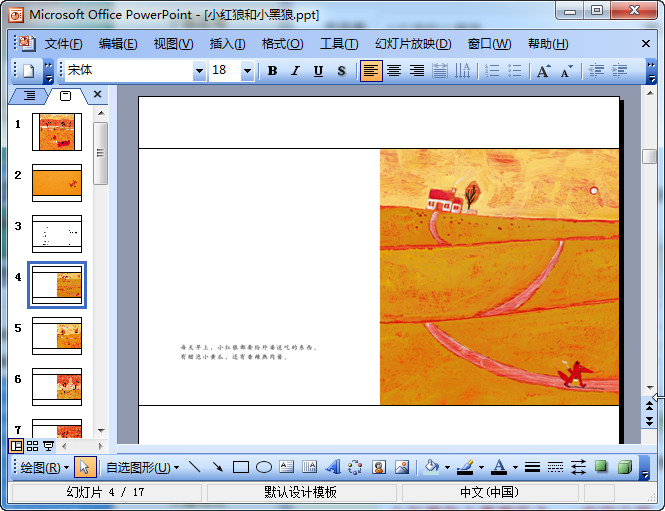Apply Font Color button
The width and height of the screenshot is (665, 511).
click(x=500, y=467)
